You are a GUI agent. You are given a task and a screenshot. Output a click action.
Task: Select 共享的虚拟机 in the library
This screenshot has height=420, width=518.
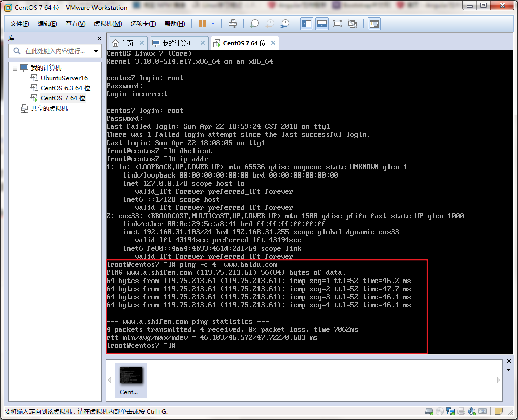[49, 109]
